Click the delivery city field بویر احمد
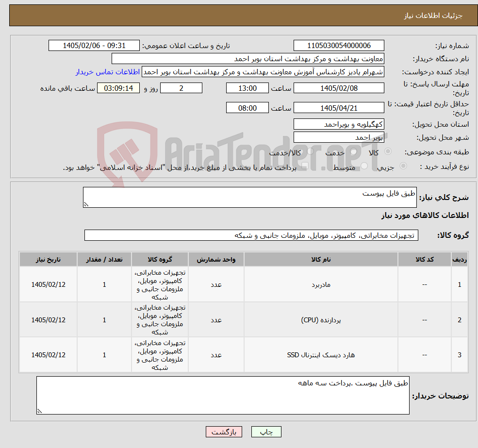478x448 pixels. (x=339, y=137)
